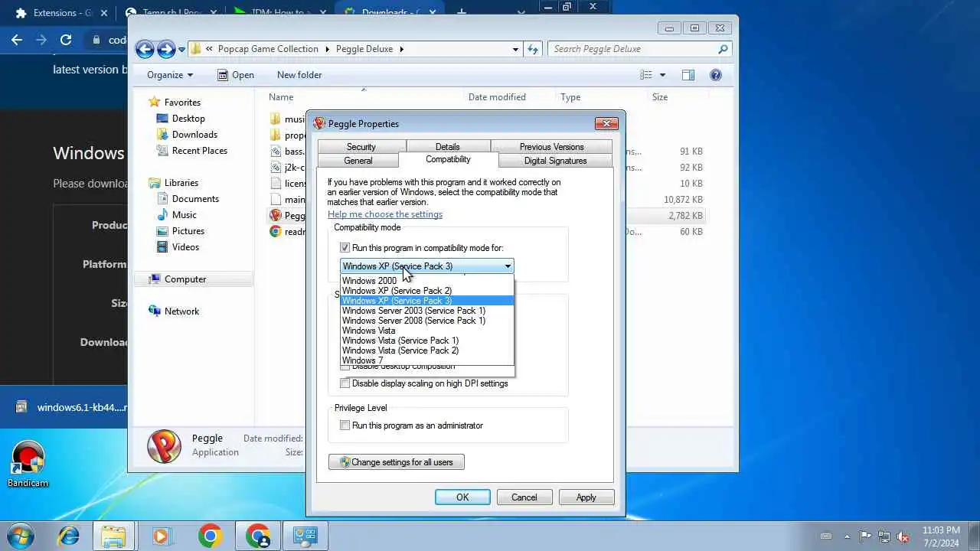Choose Windows Vista (Service Pack 2) option
Screen dimensions: 980x551
click(x=427, y=350)
